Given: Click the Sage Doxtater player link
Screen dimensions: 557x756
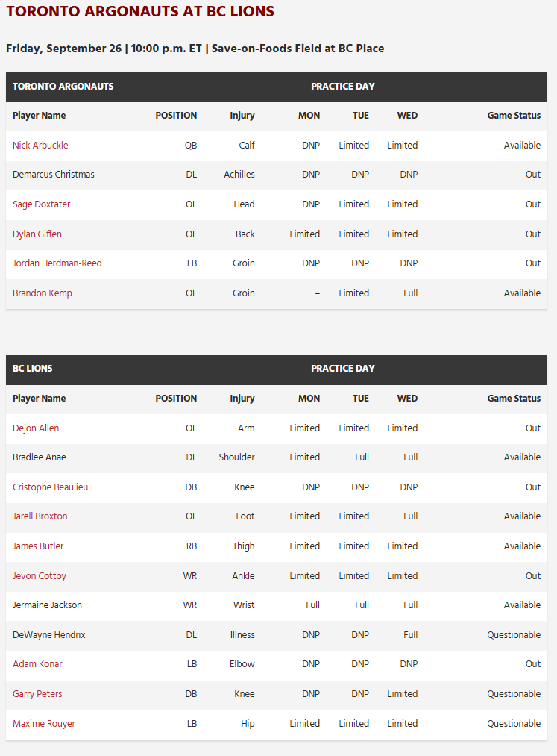Looking at the screenshot, I should pyautogui.click(x=42, y=204).
